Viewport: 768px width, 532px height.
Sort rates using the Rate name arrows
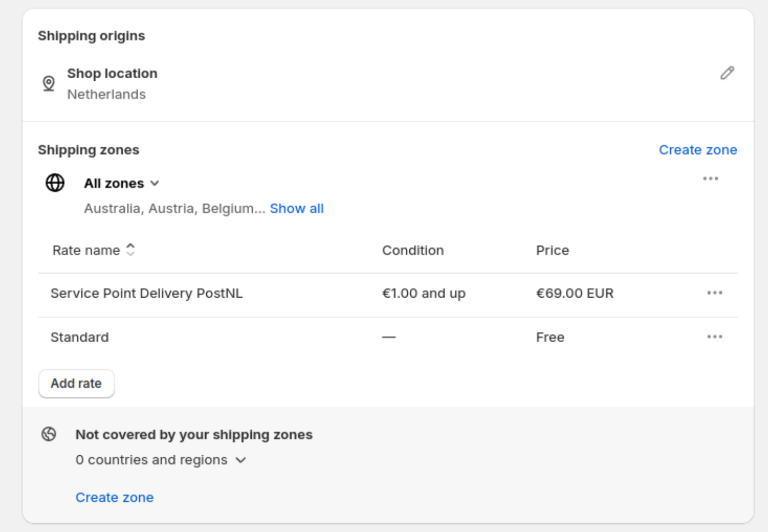coord(130,250)
